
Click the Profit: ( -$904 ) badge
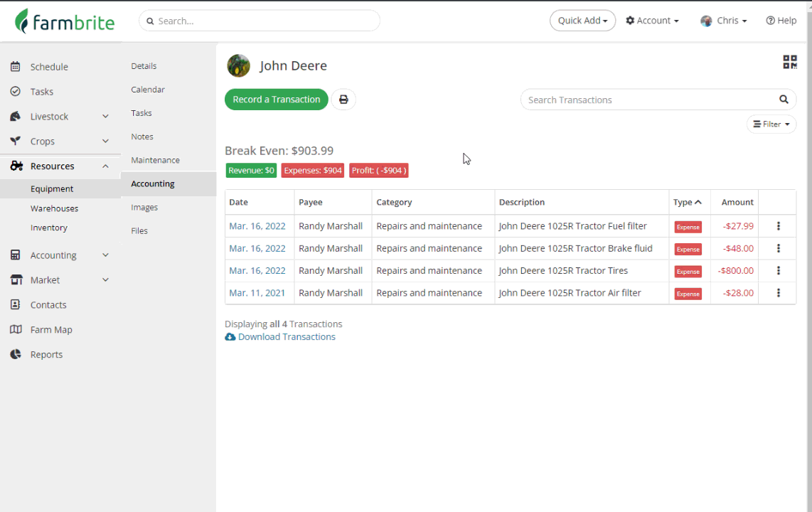(x=379, y=171)
